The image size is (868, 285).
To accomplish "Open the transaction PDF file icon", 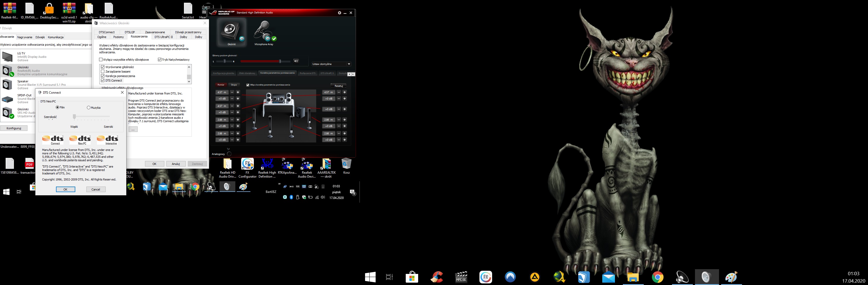I will [29, 166].
